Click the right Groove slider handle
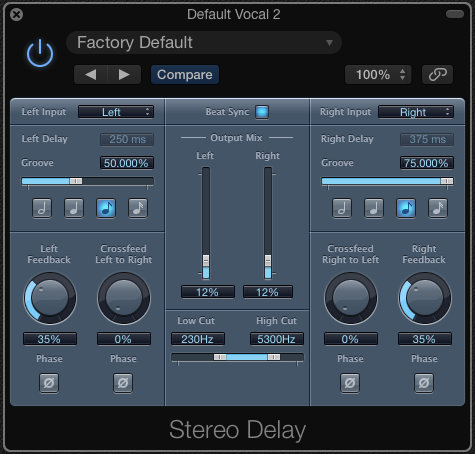This screenshot has height=454, width=475. click(447, 181)
